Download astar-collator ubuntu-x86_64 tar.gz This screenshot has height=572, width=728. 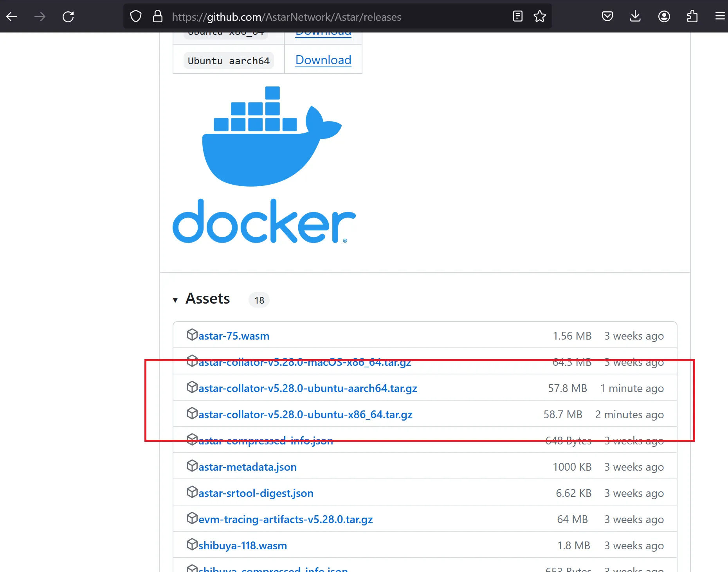(305, 415)
